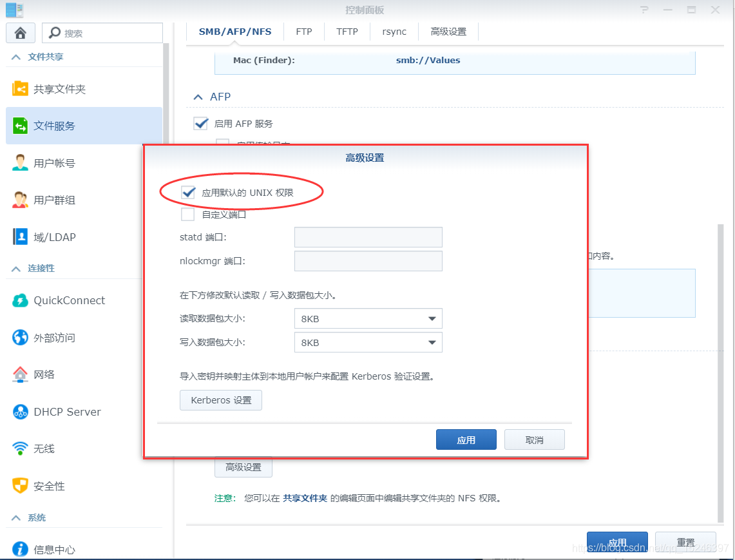This screenshot has width=735, height=560.
Task: Click 取消 button in dialog
Action: point(535,439)
